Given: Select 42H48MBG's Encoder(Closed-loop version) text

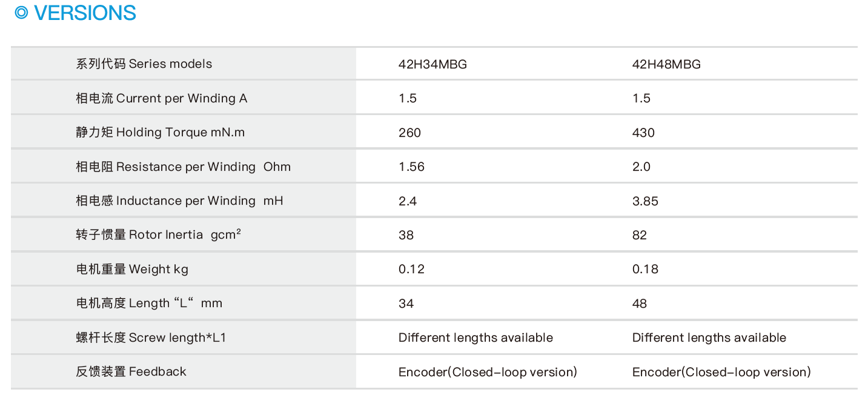Looking at the screenshot, I should click(x=721, y=372).
